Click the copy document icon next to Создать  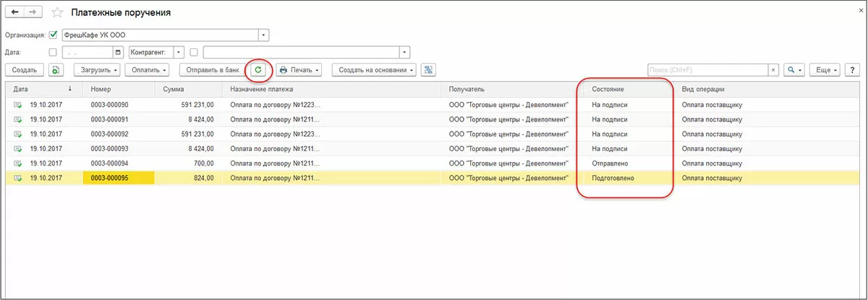click(57, 70)
